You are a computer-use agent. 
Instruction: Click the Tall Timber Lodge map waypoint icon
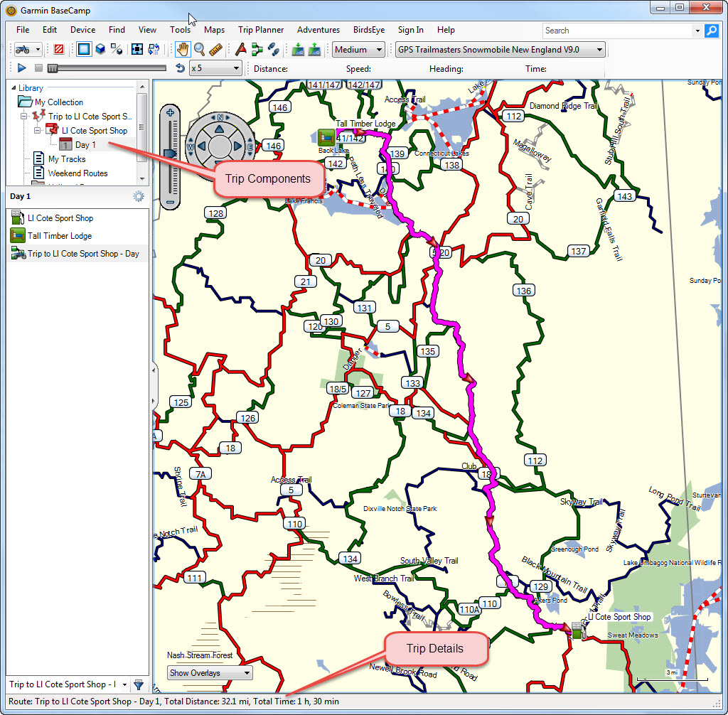[x=326, y=137]
